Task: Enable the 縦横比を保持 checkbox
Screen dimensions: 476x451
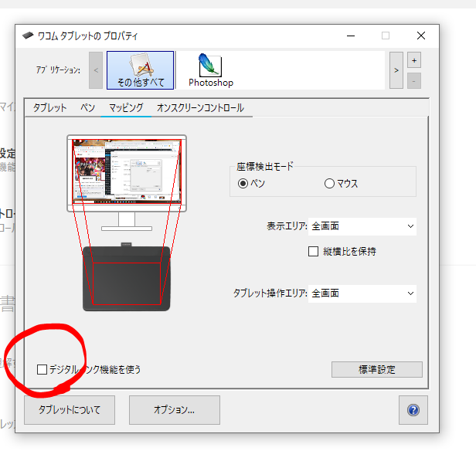Action: (x=314, y=251)
